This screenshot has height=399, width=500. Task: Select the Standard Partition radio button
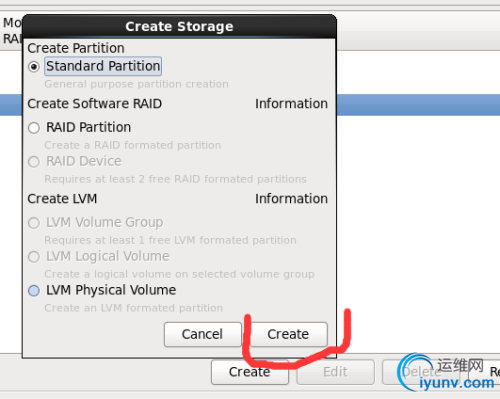34,67
